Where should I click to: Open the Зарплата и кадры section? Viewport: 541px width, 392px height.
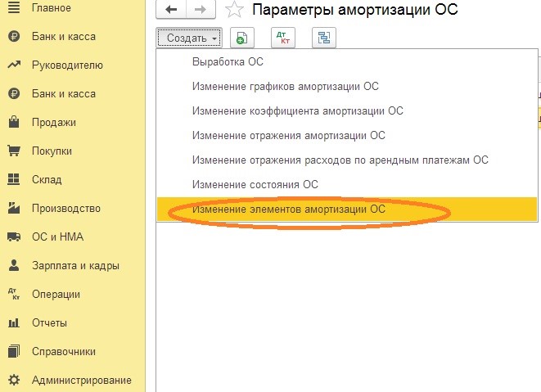(75, 265)
